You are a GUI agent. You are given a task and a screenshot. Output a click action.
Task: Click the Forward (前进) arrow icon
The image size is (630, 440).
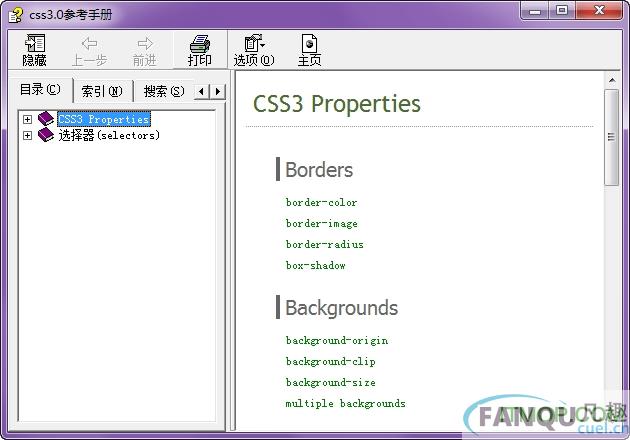coord(145,43)
